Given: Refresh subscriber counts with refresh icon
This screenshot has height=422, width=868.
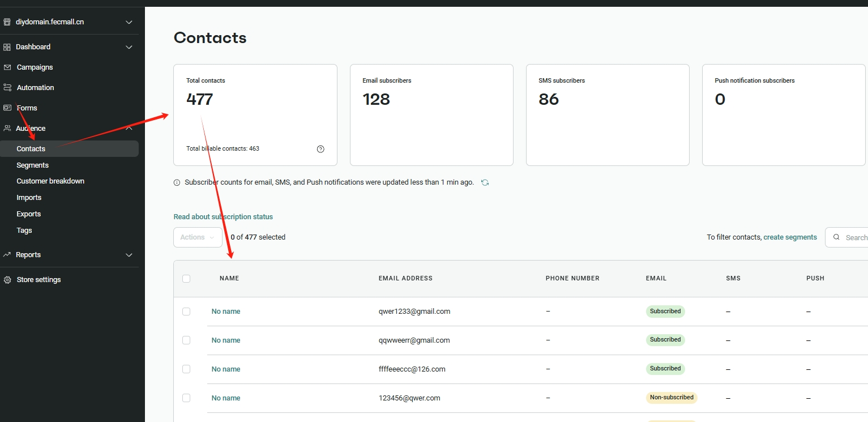Looking at the screenshot, I should click(485, 182).
